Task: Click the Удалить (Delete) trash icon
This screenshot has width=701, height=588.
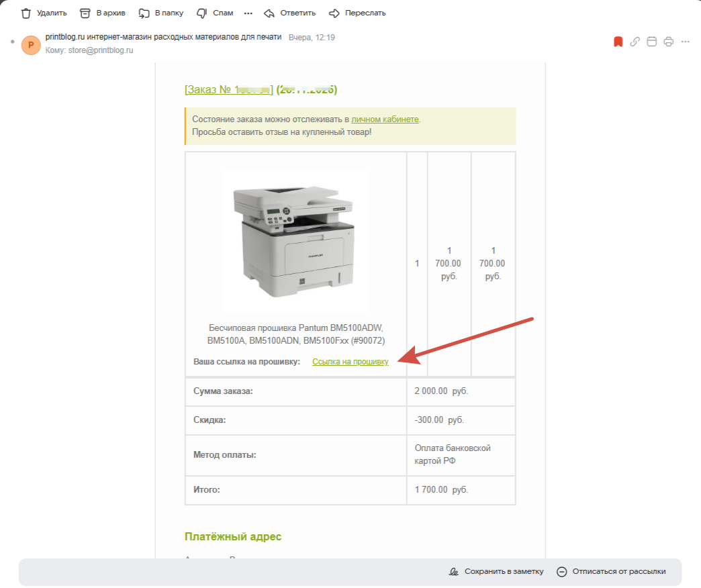Action: tap(26, 13)
